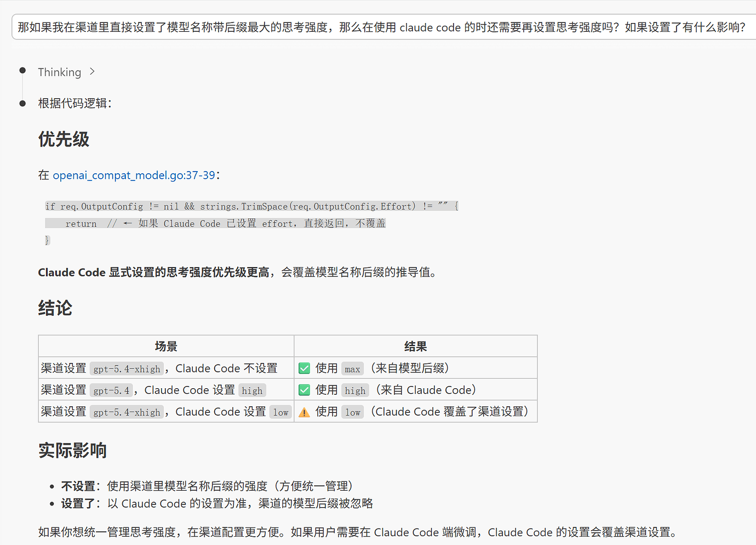Viewport: 756px width, 545px height.
Task: Click the bold sentence 'Claude Code 显式设置的思考强度优先级更高'
Action: [153, 272]
